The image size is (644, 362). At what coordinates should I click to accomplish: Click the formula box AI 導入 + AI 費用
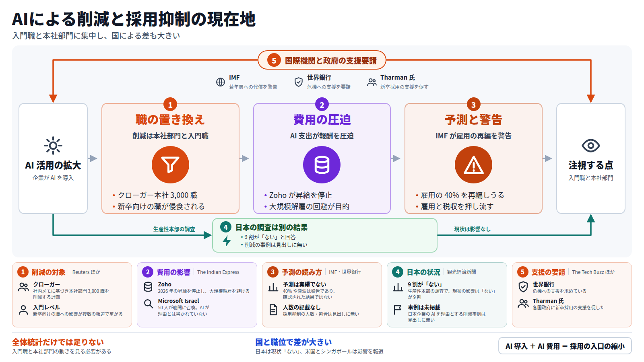click(565, 346)
